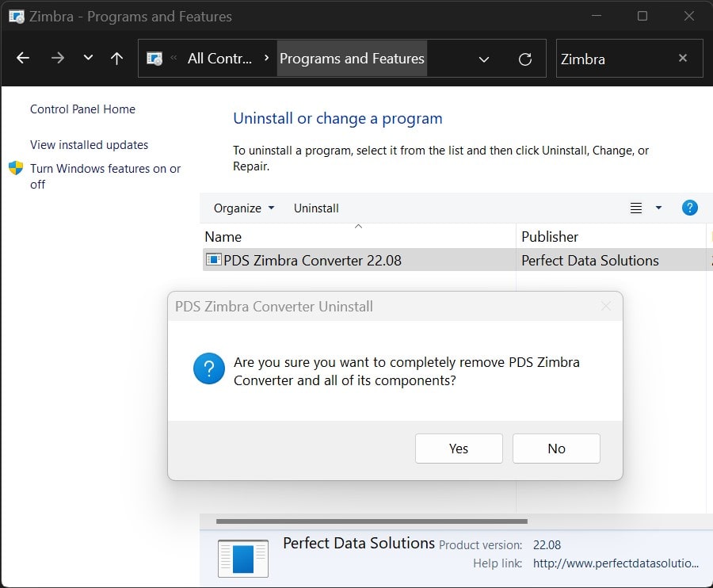Open recent locations dropdown chevron
The height and width of the screenshot is (588, 713).
pyautogui.click(x=88, y=57)
